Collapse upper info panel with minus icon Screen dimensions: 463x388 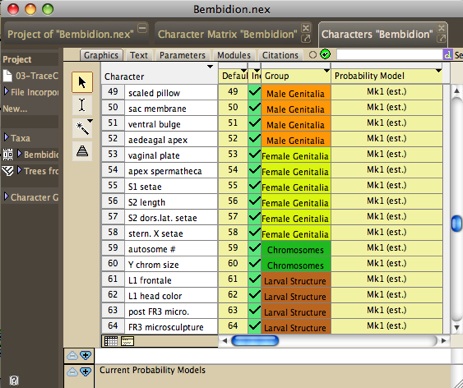pos(72,356)
